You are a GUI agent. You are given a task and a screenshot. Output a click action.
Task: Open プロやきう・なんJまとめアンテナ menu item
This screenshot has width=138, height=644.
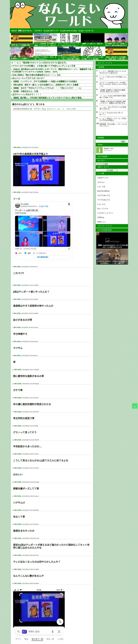tap(46, 31)
